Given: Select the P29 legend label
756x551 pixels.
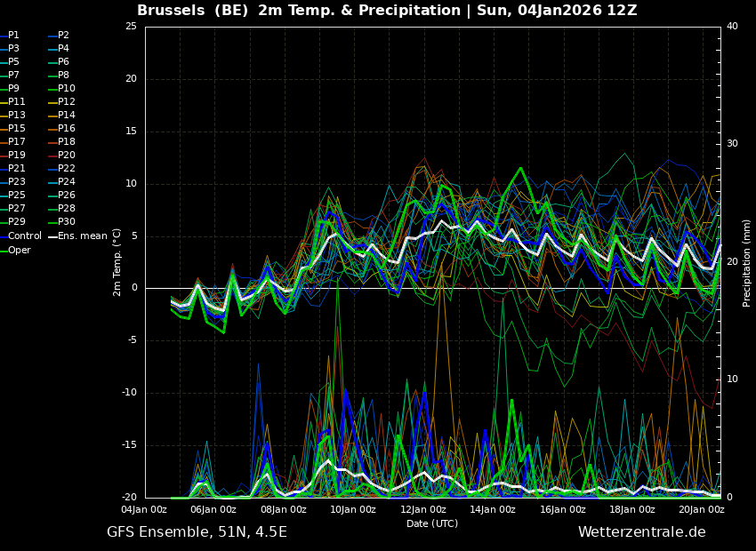Looking at the screenshot, I should (16, 221).
